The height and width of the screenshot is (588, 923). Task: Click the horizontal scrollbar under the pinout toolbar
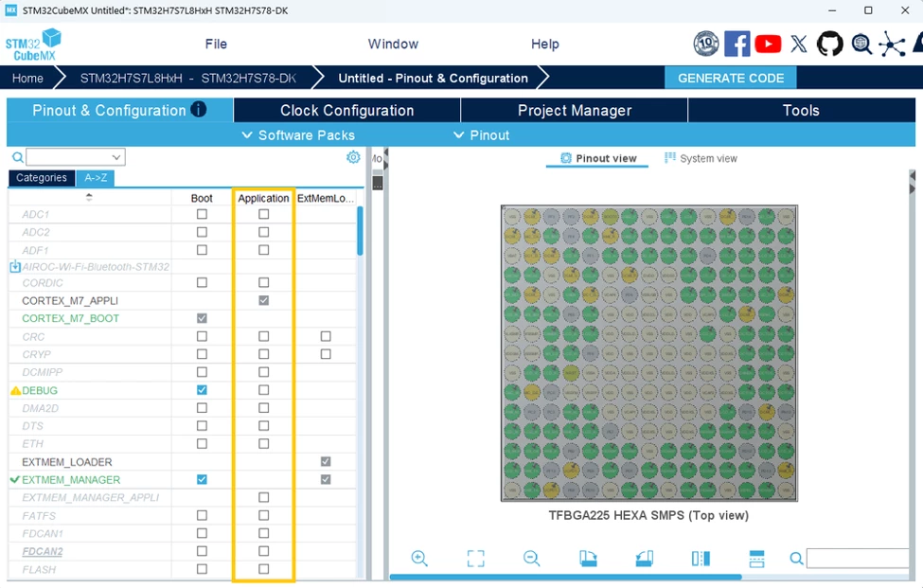[565, 578]
